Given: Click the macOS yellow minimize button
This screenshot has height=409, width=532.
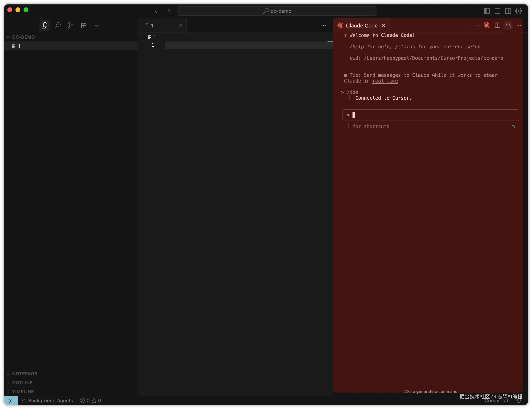Looking at the screenshot, I should (18, 10).
